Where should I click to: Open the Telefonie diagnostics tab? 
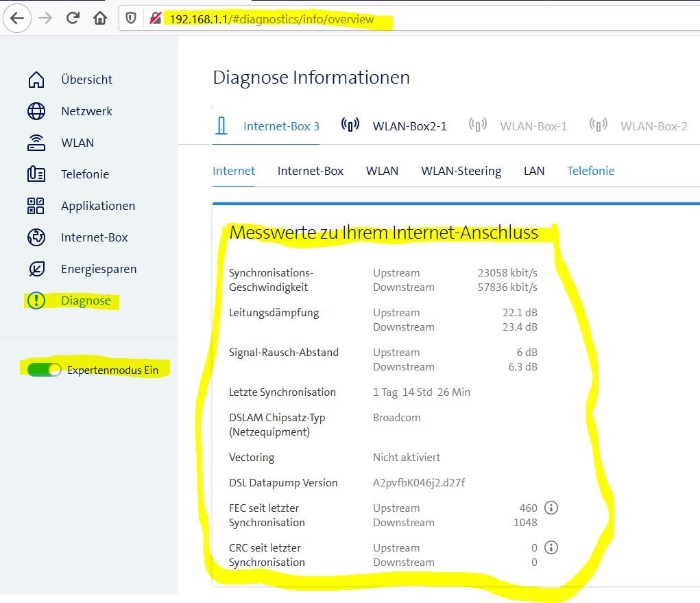coord(590,171)
